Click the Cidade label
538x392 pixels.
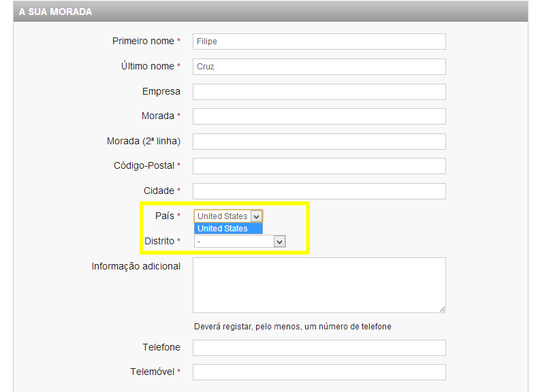click(159, 191)
